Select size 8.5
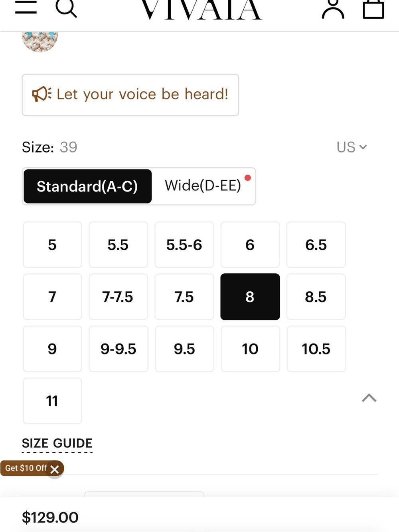The height and width of the screenshot is (532, 399). pos(316,297)
